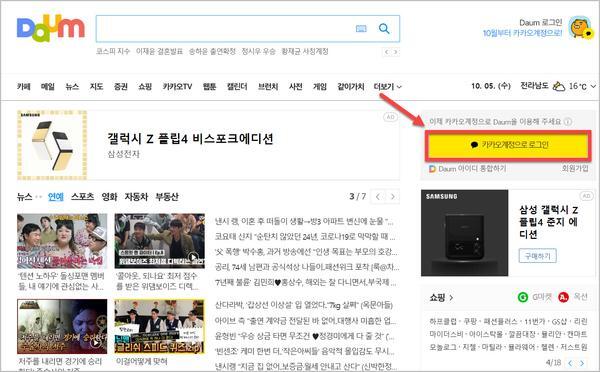This screenshot has width=600, height=372.
Task: Click the 회원가입 link
Action: click(x=575, y=168)
